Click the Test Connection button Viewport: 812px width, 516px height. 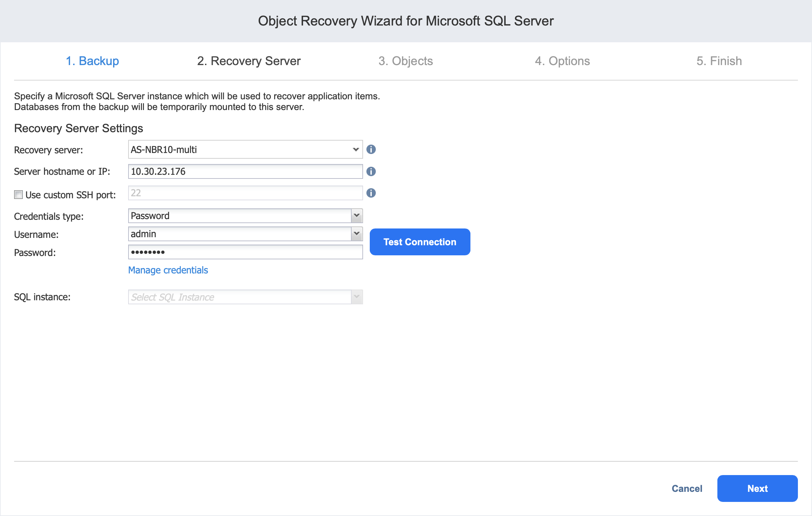419,242
